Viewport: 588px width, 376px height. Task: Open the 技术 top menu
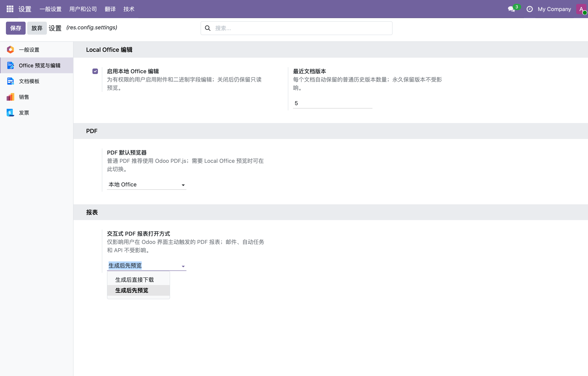pyautogui.click(x=129, y=9)
